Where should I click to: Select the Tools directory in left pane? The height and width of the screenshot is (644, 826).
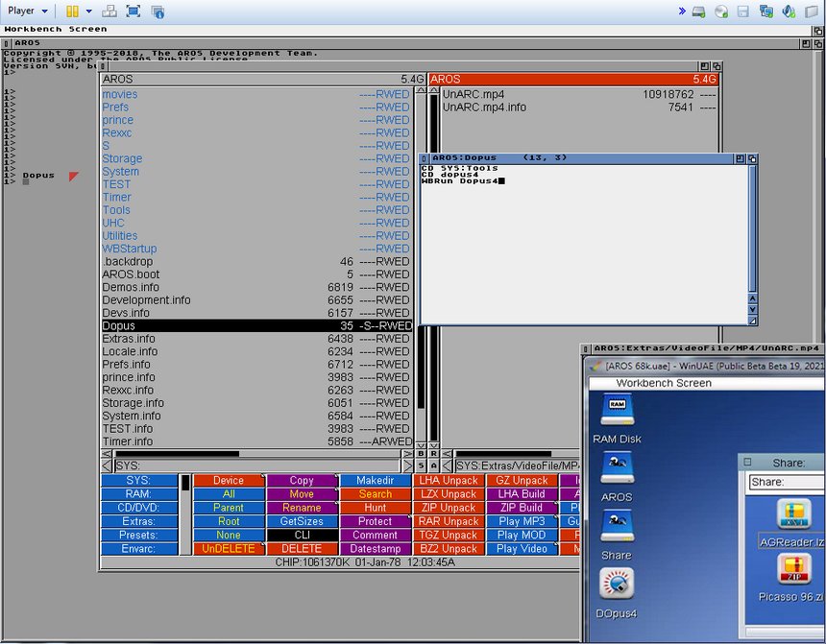[116, 210]
